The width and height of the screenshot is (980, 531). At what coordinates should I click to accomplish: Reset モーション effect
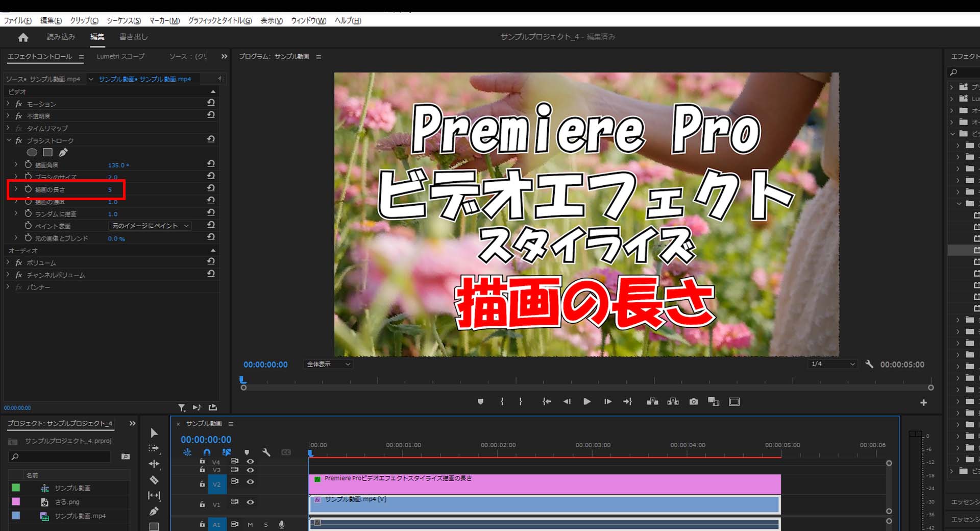211,103
